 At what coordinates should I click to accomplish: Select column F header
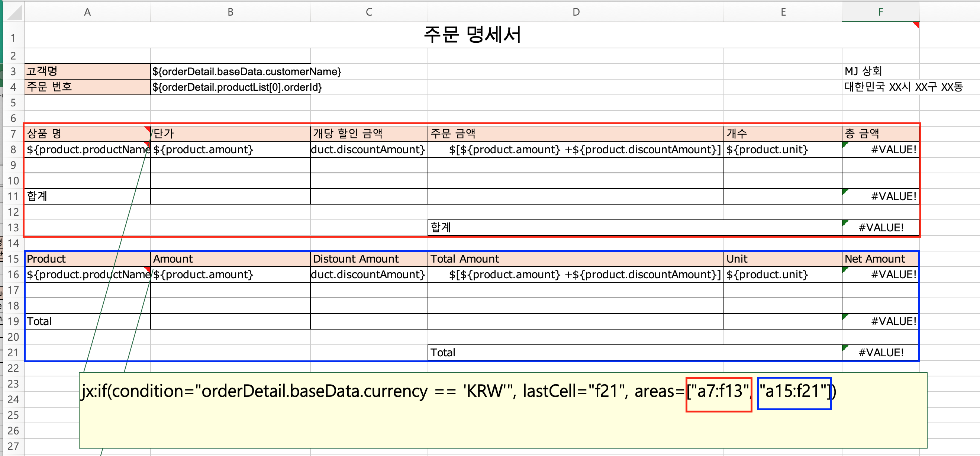(x=881, y=12)
